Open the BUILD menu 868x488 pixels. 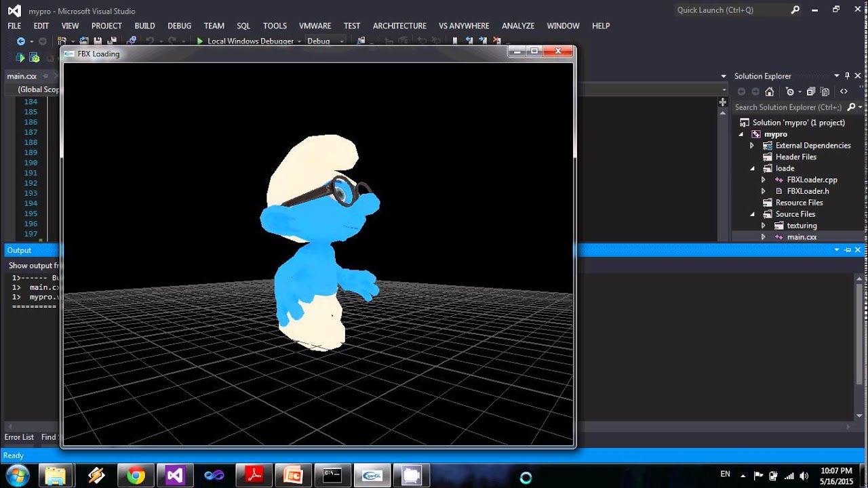coord(144,26)
